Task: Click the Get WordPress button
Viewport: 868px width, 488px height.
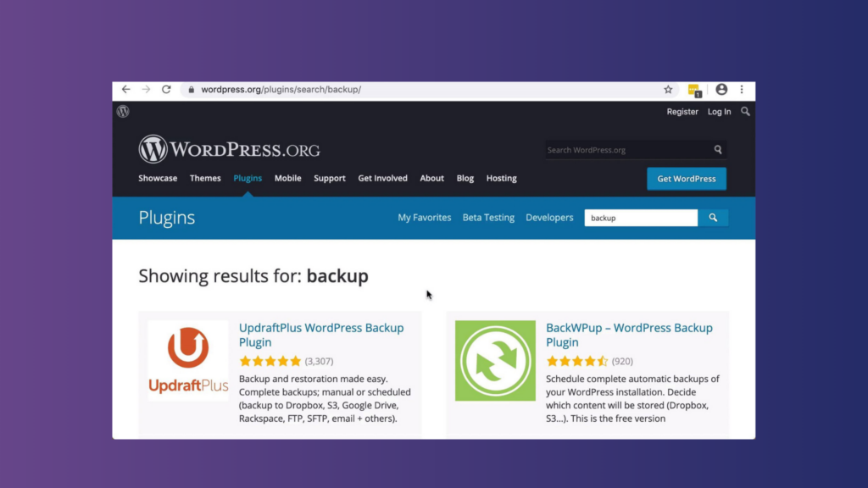Action: tap(687, 179)
